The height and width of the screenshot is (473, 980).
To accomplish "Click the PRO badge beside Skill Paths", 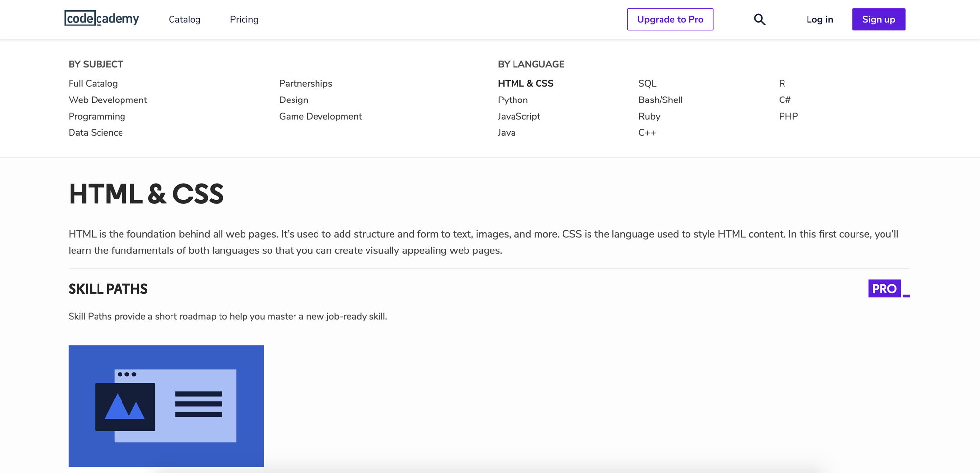I will [x=889, y=288].
